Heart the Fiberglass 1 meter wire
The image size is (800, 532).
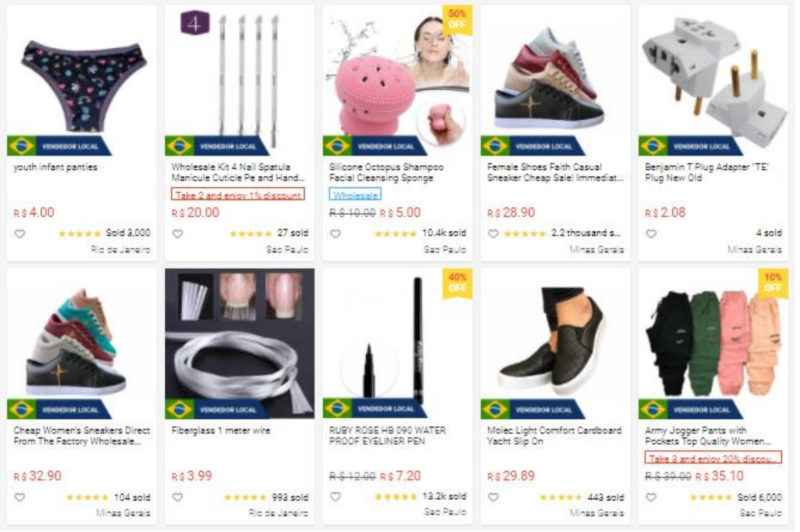tap(177, 497)
